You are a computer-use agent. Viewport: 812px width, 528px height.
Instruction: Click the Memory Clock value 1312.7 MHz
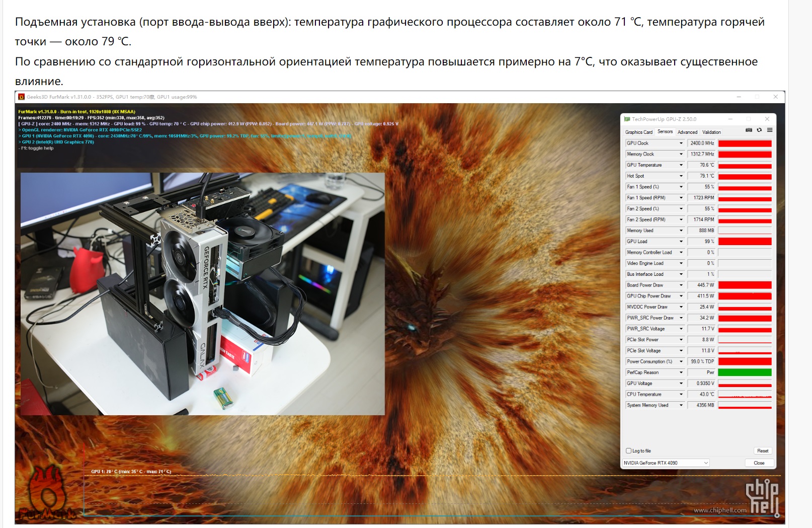(x=701, y=154)
